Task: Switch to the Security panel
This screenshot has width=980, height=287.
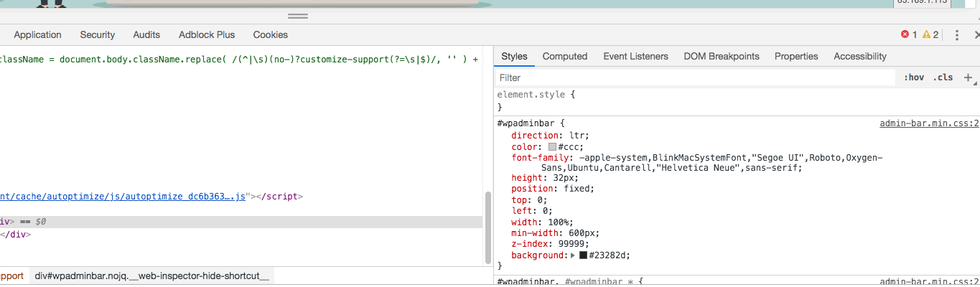Action: coord(98,34)
